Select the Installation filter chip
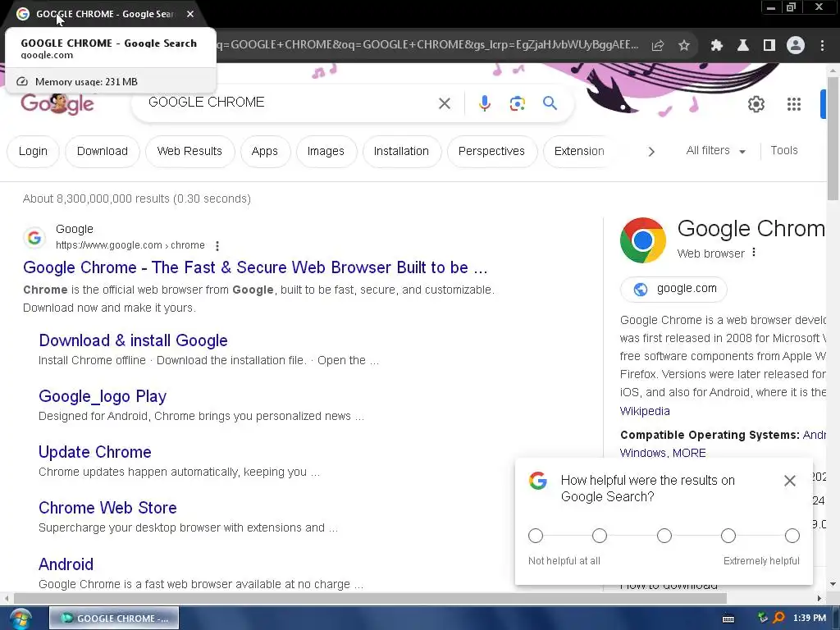Viewport: 840px width, 630px height. tap(401, 152)
